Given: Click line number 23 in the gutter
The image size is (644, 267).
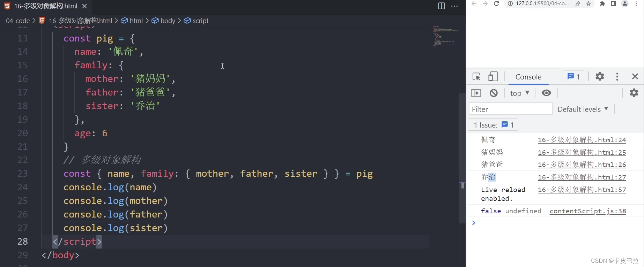Looking at the screenshot, I should tap(22, 174).
